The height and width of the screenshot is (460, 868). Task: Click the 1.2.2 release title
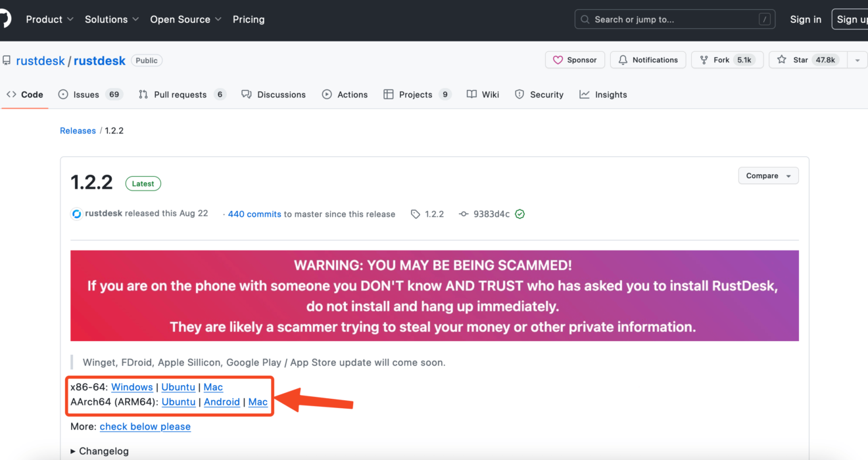pyautogui.click(x=92, y=182)
